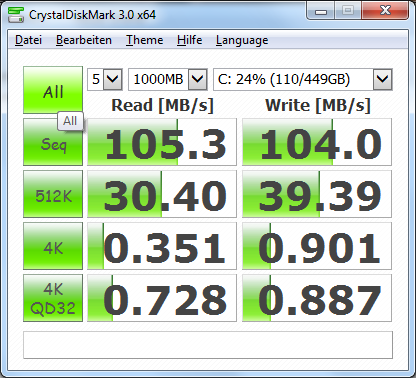
Task: Run the Seq sequential test
Action: point(53,143)
